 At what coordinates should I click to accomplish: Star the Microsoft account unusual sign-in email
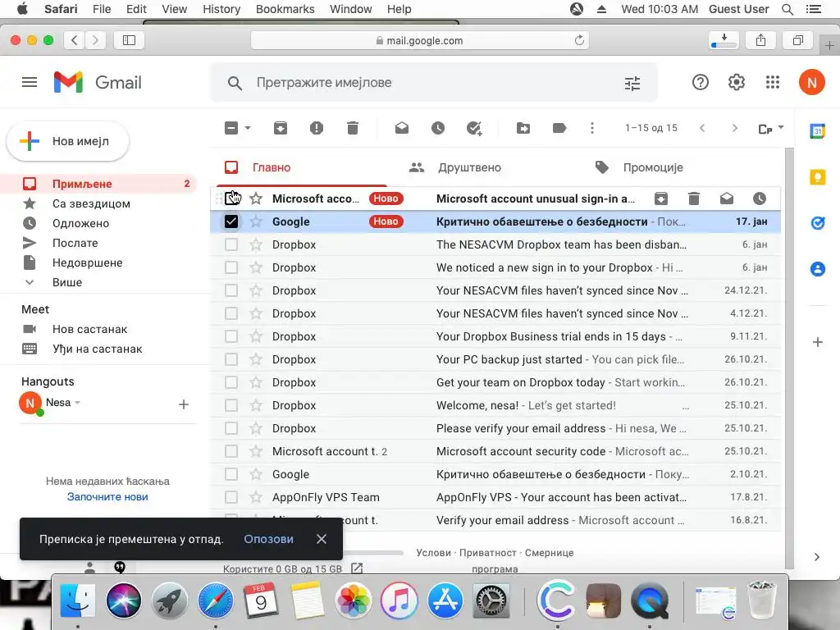coord(256,199)
